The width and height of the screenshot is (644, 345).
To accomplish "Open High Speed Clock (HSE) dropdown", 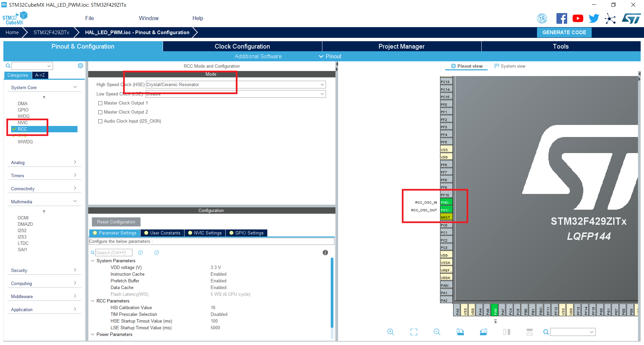I will [x=236, y=85].
